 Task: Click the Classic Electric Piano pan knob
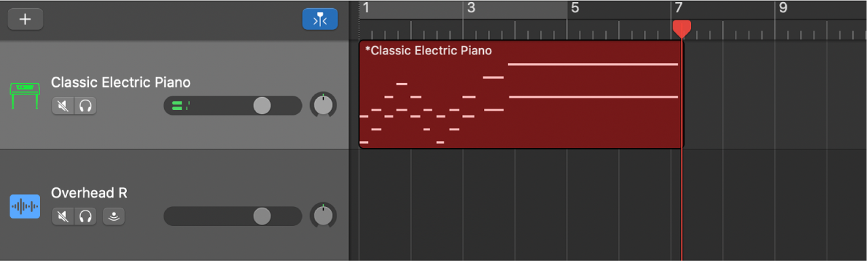tap(323, 105)
